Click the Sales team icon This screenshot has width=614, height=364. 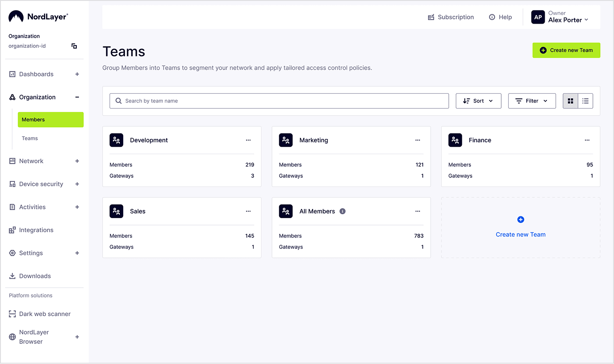click(116, 211)
